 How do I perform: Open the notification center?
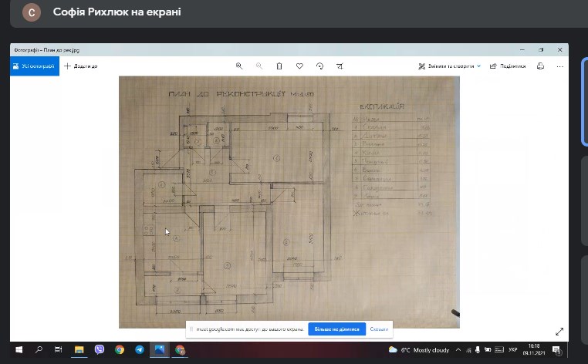click(x=556, y=350)
